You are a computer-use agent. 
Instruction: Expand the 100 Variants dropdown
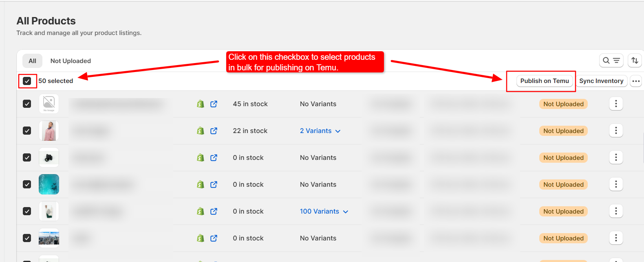tap(324, 212)
